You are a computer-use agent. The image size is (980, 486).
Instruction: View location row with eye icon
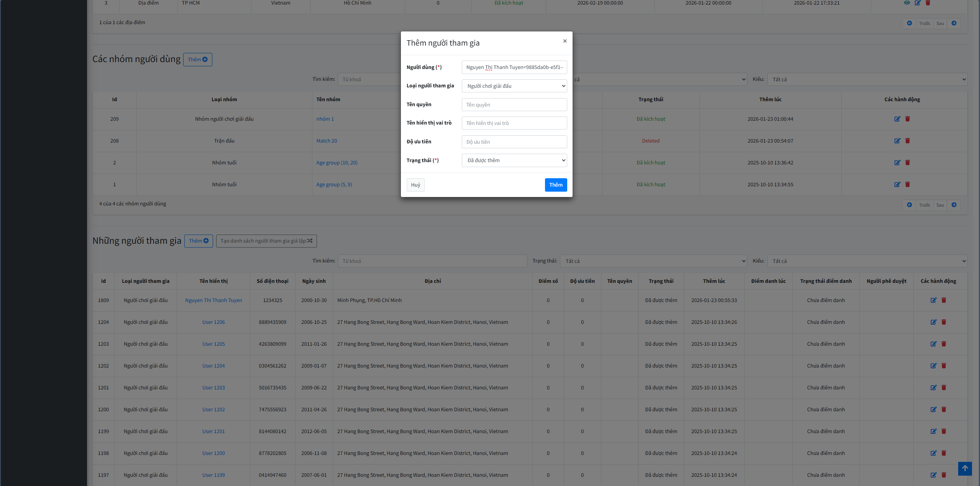click(x=906, y=3)
